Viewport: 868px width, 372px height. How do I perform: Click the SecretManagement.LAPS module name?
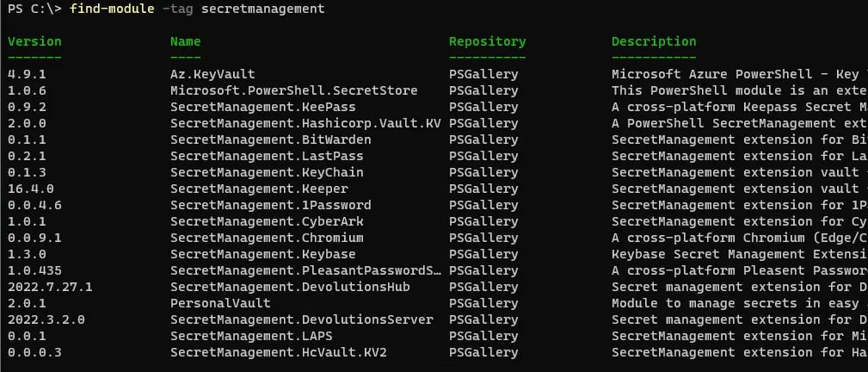click(x=251, y=336)
